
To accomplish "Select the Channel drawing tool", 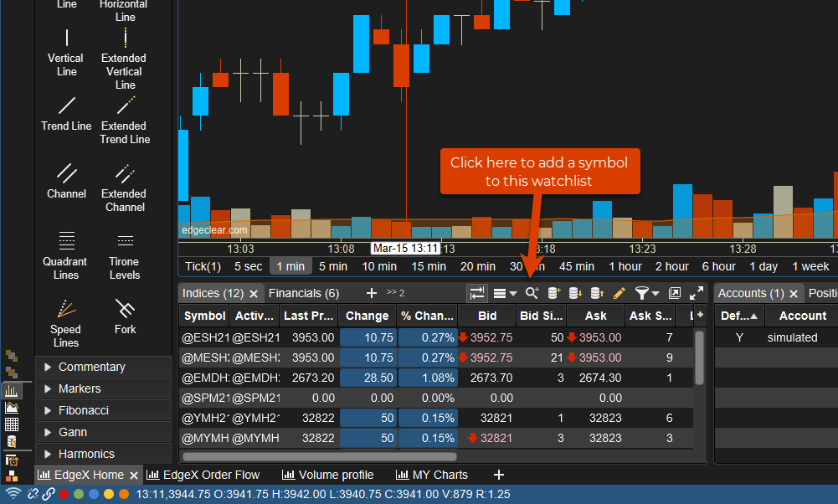I will pyautogui.click(x=66, y=182).
